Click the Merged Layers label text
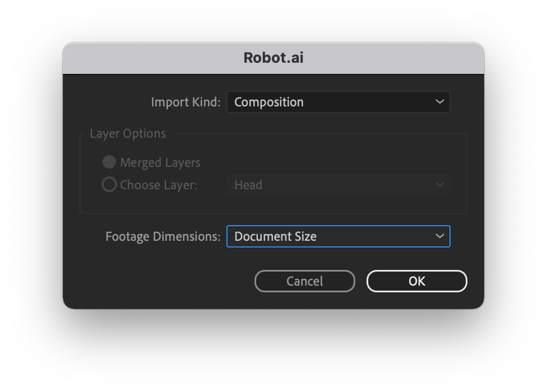Image resolution: width=547 pixels, height=392 pixels. pos(160,163)
